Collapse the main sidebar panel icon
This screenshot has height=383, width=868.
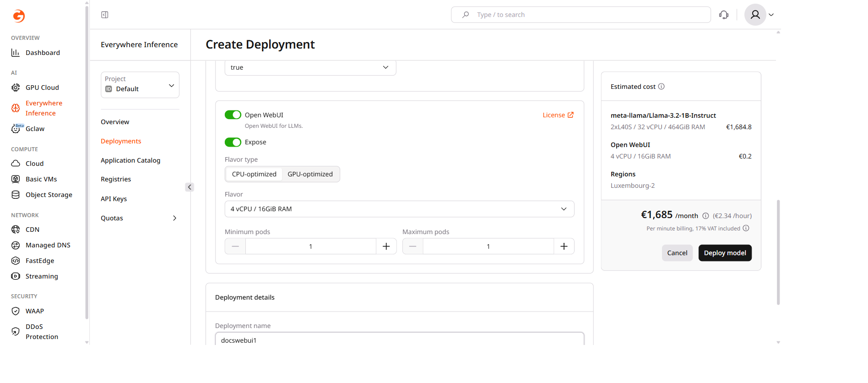105,15
